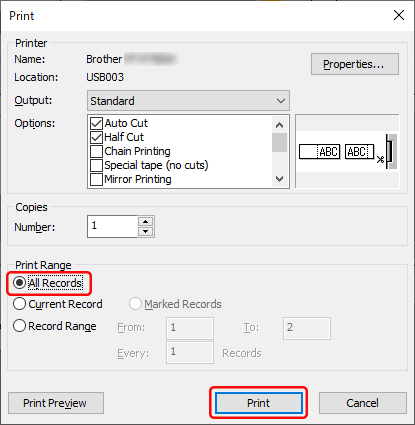415x425 pixels.
Task: Click the options list scrollbar thumb
Action: (x=279, y=143)
